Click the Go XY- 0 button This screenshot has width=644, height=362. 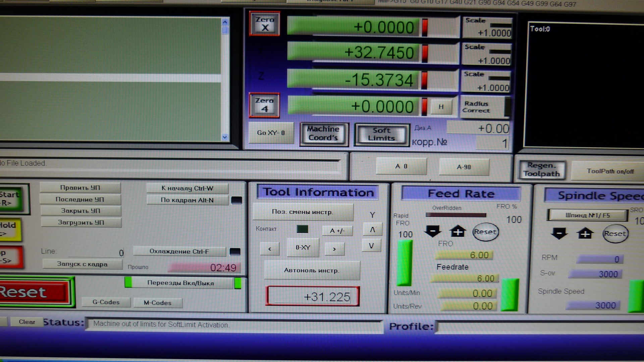271,133
